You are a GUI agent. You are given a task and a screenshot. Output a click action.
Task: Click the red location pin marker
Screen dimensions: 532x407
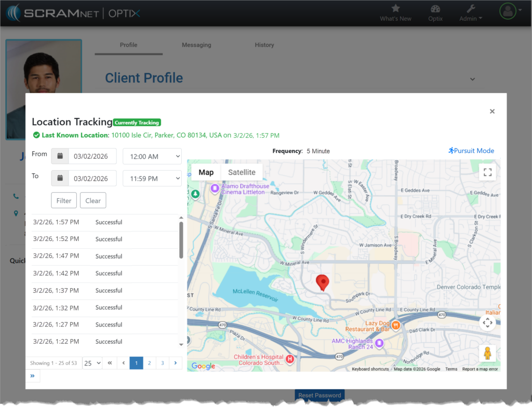[x=323, y=282]
